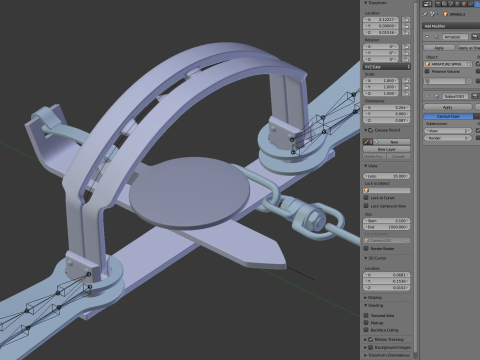Click the lock icon beside Location Y

click(406, 26)
